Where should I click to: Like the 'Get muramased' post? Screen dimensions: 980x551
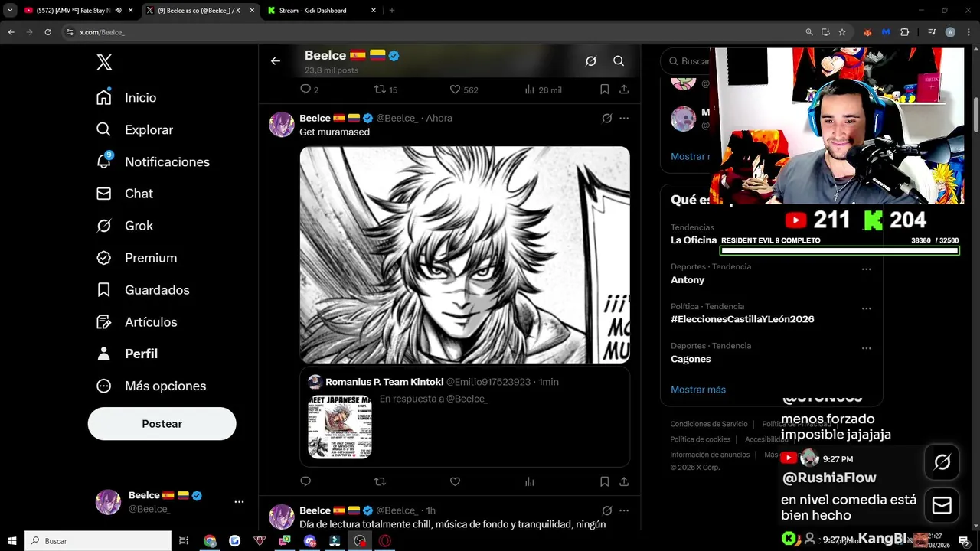coord(455,481)
